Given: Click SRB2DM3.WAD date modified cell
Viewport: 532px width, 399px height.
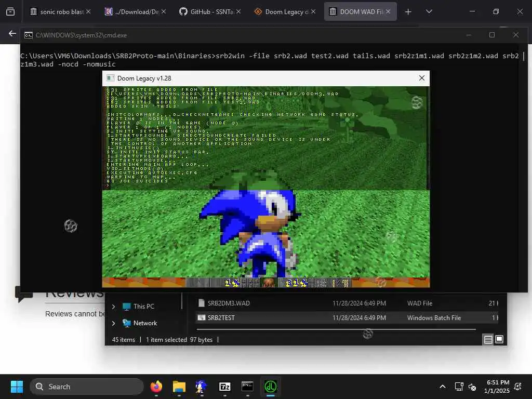Looking at the screenshot, I should pos(359,303).
